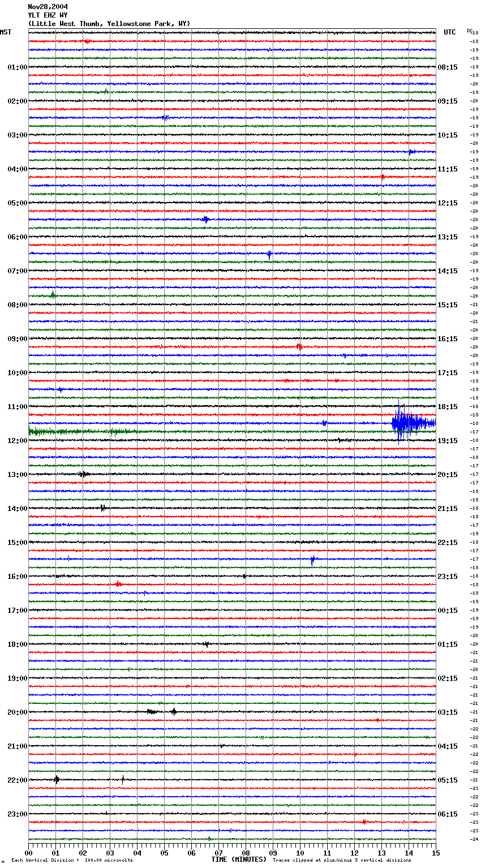
Task: Click the Traces clipped at plus/minus 5 divisions note
Action: click(342, 861)
